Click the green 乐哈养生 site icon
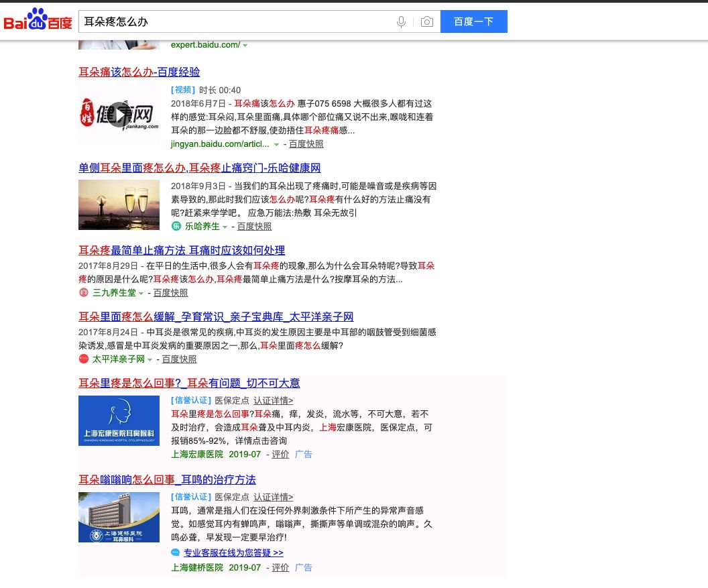 point(176,226)
